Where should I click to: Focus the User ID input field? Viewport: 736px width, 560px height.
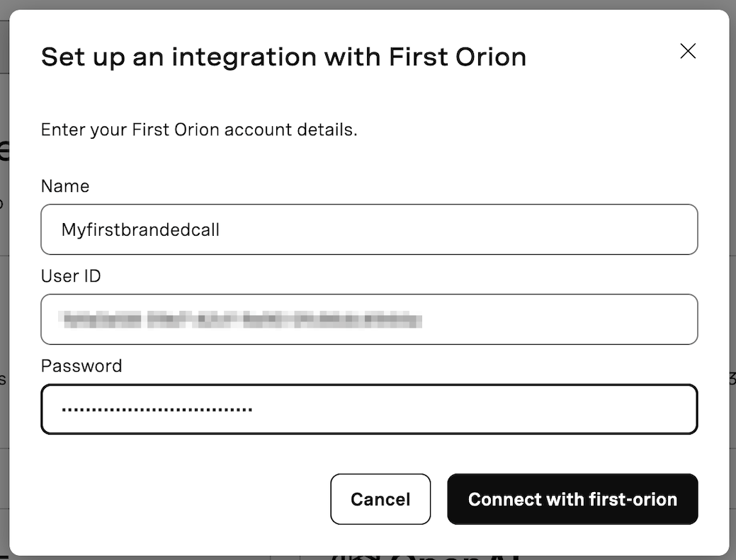(x=369, y=319)
